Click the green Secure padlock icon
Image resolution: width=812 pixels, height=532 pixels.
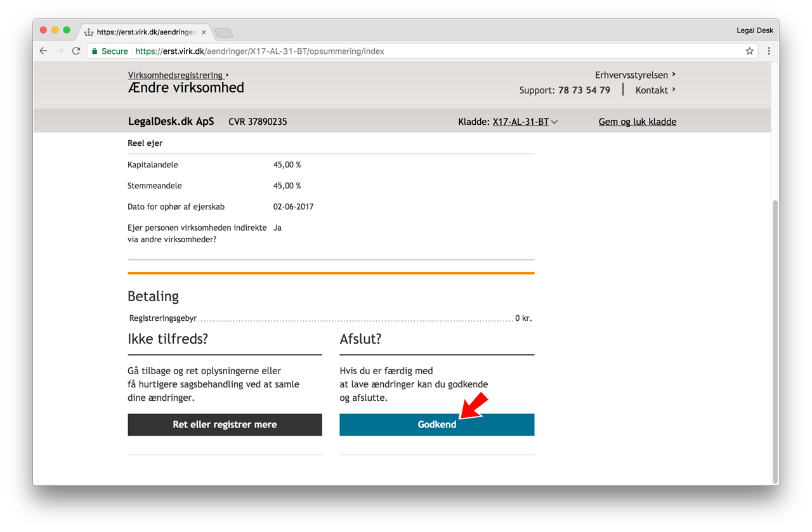coord(95,51)
